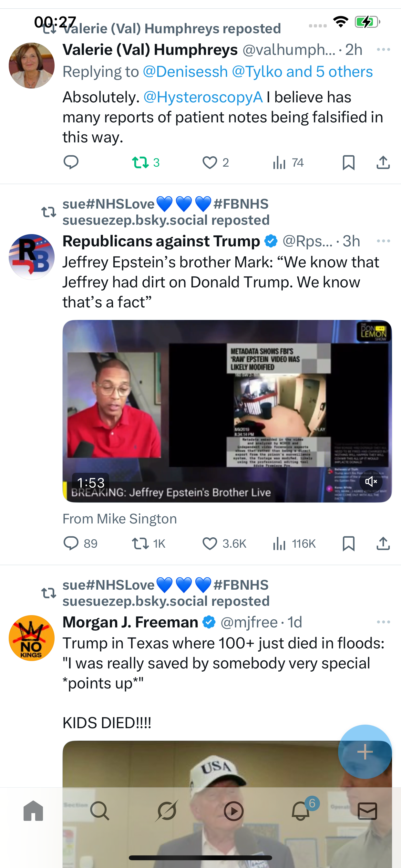Share the Republicans against Trump tweet

(x=383, y=543)
